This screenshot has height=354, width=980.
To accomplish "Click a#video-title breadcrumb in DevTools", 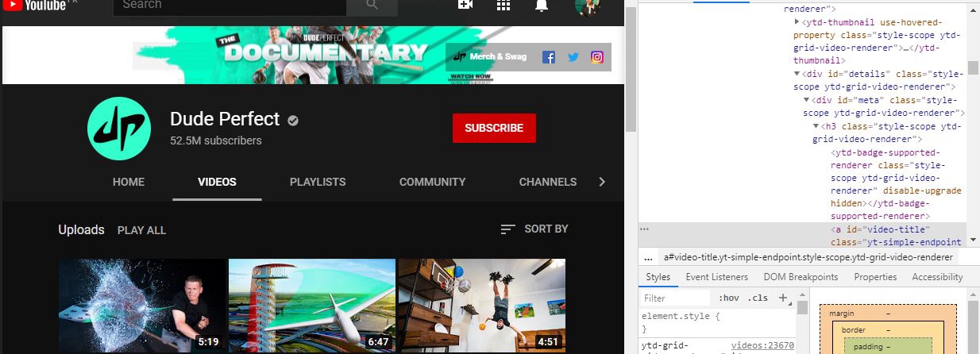I will [808, 258].
